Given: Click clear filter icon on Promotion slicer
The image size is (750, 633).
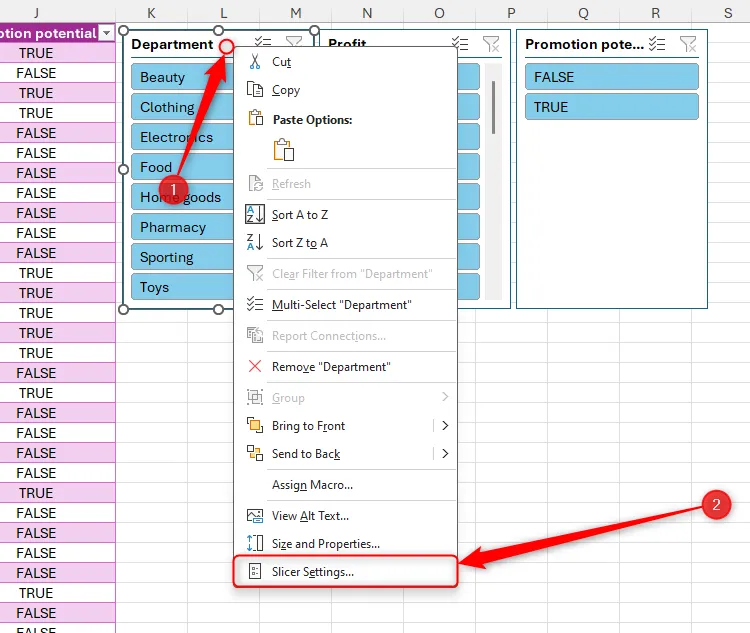Looking at the screenshot, I should pos(688,44).
